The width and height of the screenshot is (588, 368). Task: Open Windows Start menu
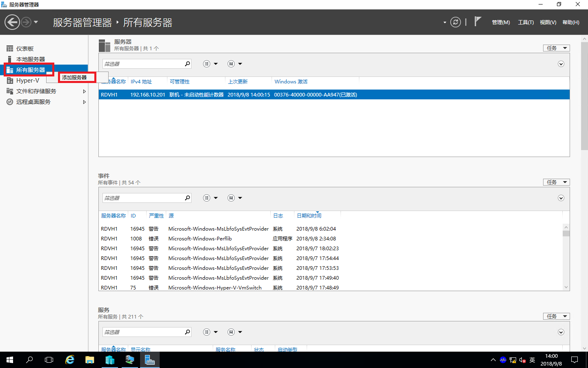pos(10,360)
